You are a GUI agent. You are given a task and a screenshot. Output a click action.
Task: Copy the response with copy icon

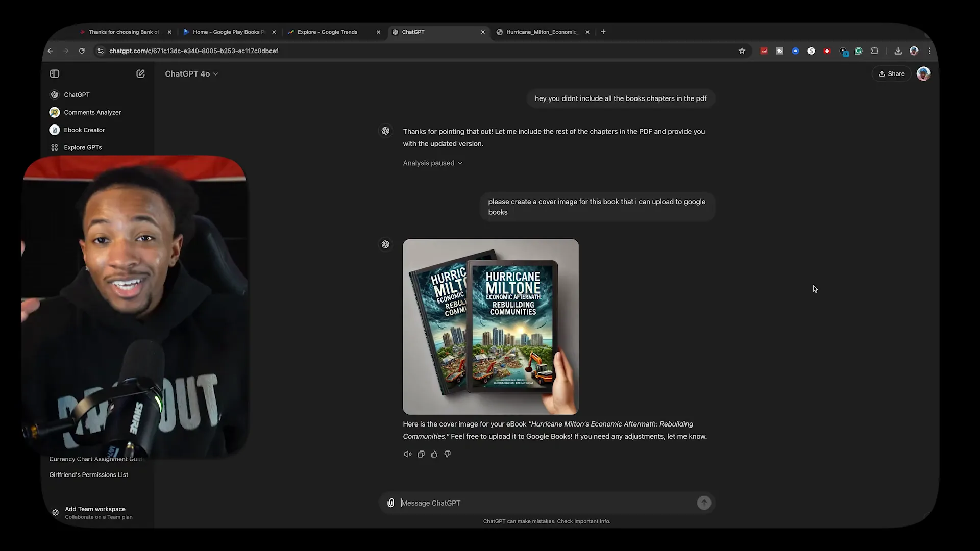pos(421,454)
